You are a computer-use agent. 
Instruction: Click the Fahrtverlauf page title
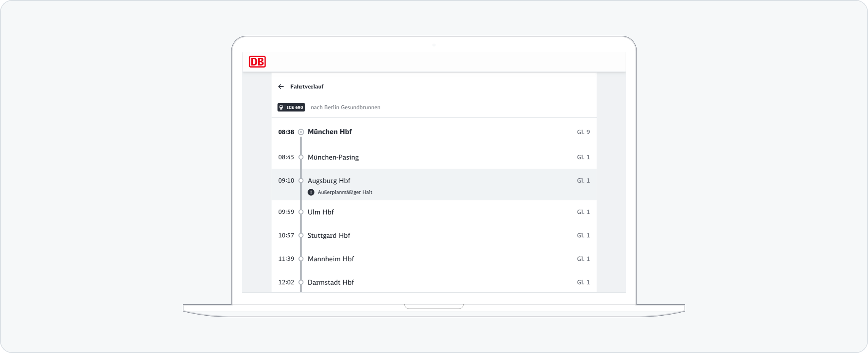307,87
